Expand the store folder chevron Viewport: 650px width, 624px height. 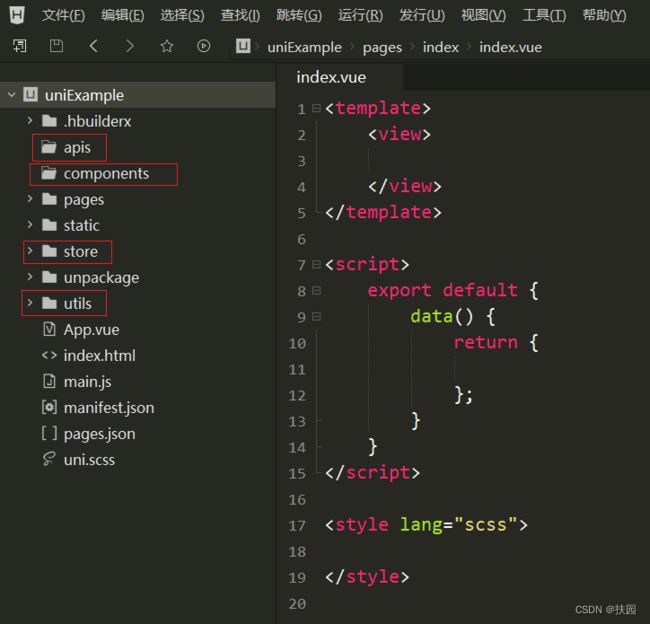30,251
